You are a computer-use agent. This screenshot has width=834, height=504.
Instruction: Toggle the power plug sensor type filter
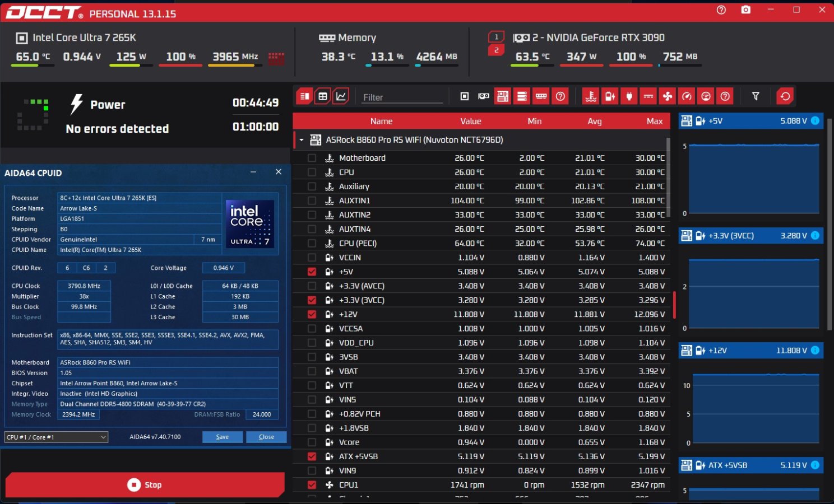tap(629, 96)
